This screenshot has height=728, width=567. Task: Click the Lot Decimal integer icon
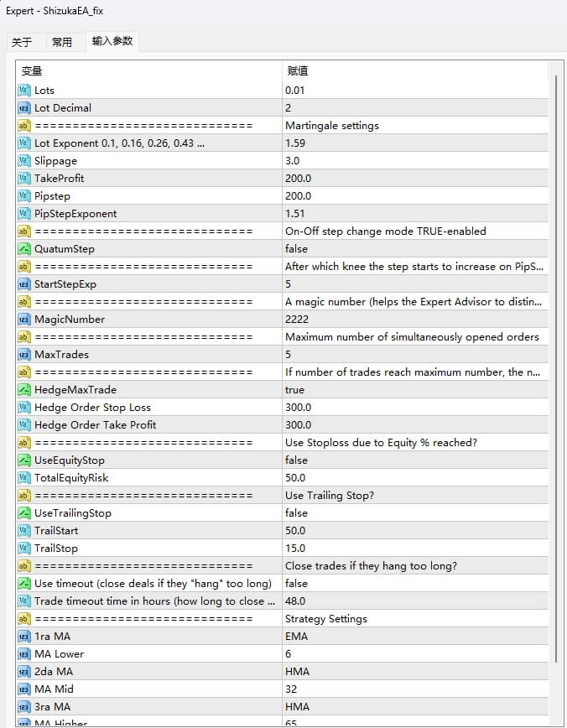tap(24, 107)
